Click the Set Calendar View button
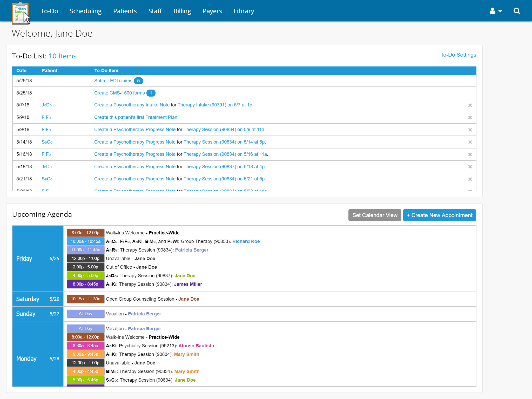The height and width of the screenshot is (399, 532). [x=374, y=215]
